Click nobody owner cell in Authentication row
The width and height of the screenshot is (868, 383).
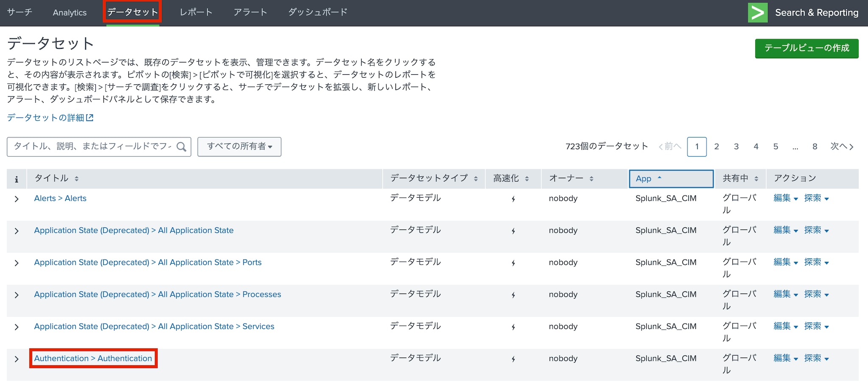(x=563, y=358)
